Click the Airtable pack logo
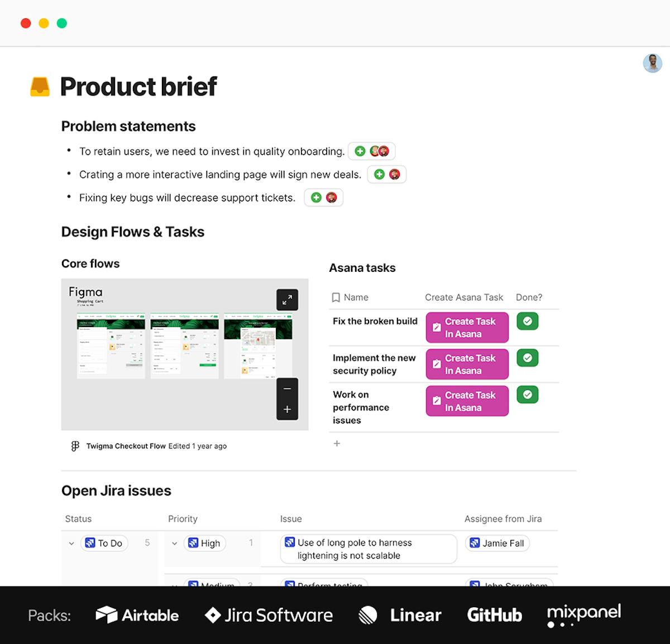Viewport: 670px width, 644px height. click(x=106, y=615)
